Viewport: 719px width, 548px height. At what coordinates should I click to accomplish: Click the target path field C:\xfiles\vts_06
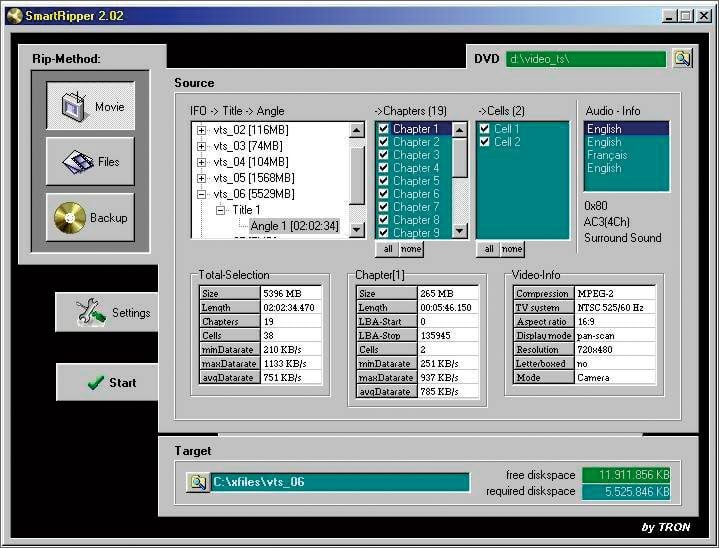click(340, 482)
